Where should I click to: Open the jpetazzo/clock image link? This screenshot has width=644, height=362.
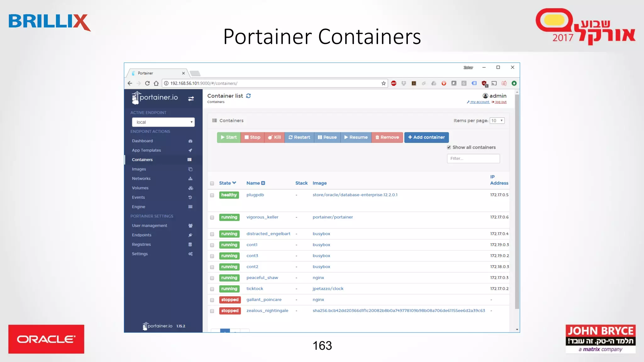[x=328, y=289]
